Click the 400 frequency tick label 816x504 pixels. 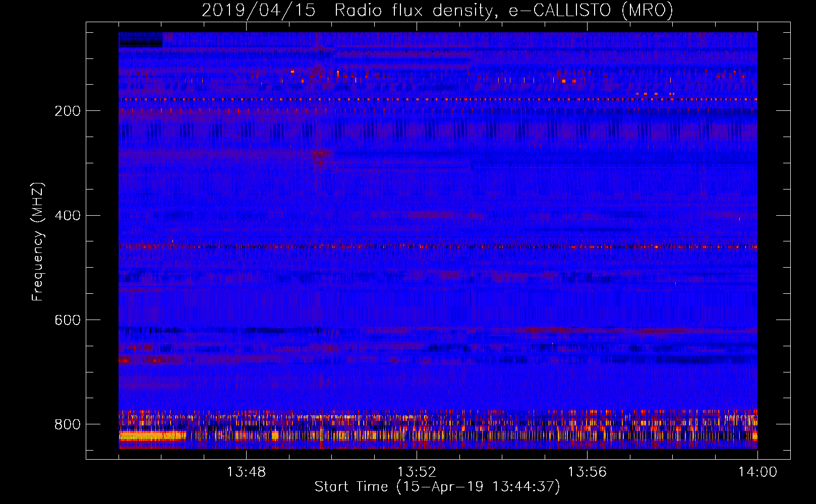[x=68, y=216]
